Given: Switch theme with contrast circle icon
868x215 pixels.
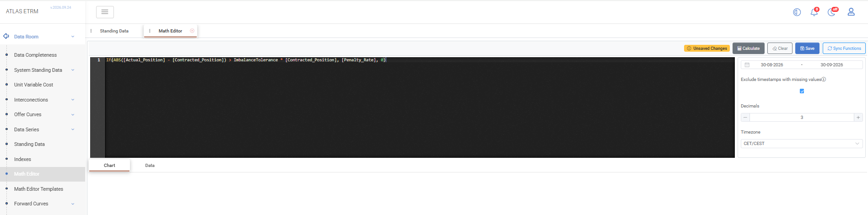Looking at the screenshot, I should pos(797,12).
